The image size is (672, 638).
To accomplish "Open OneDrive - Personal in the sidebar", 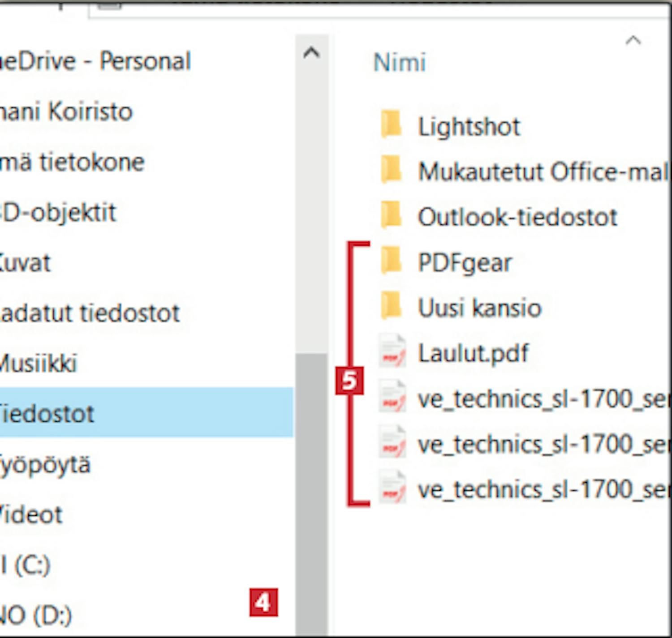I will point(95,61).
